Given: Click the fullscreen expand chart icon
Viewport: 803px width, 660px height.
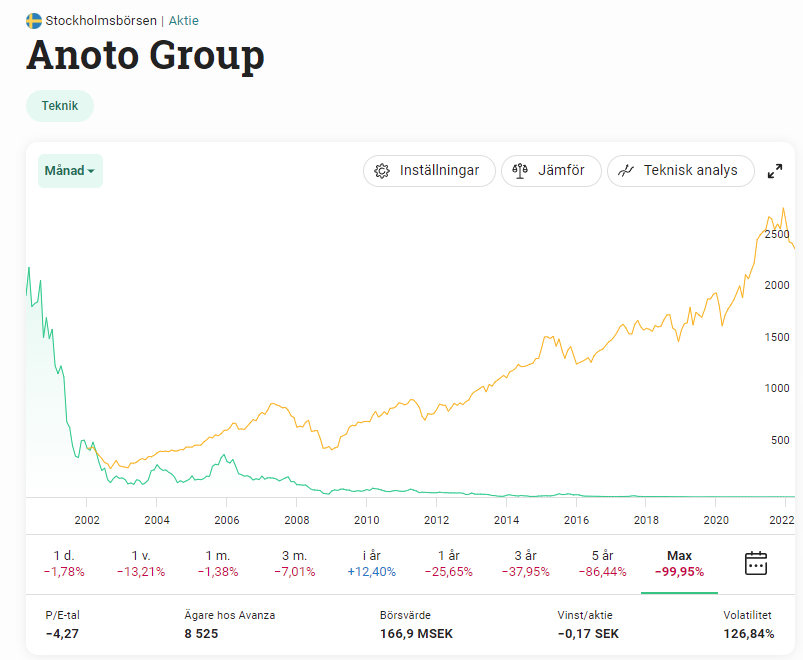Looking at the screenshot, I should (775, 171).
